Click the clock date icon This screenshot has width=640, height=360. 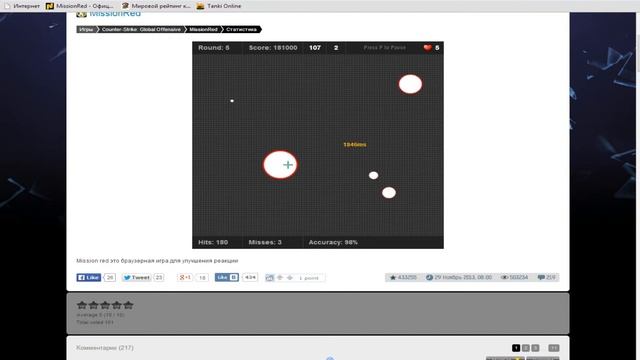coord(429,278)
